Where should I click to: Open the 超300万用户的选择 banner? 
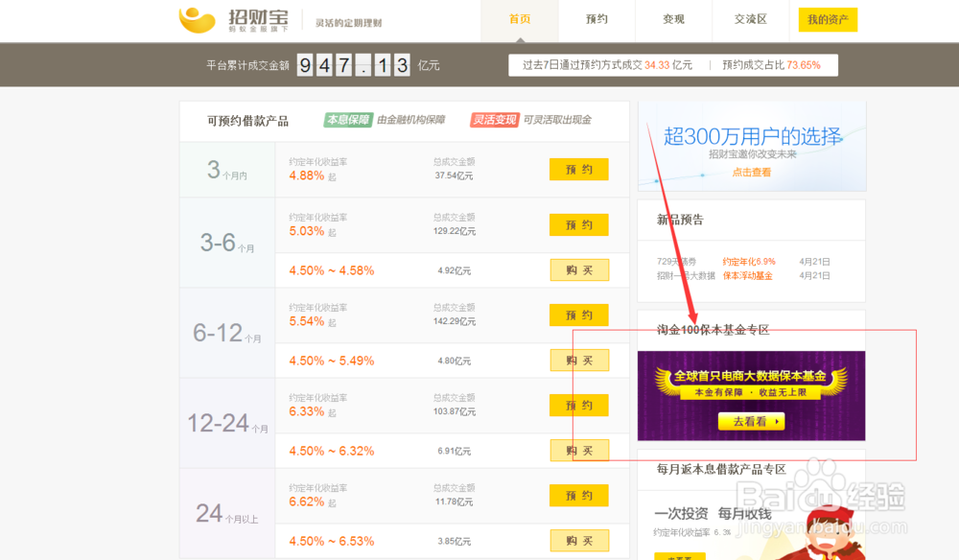click(x=752, y=147)
